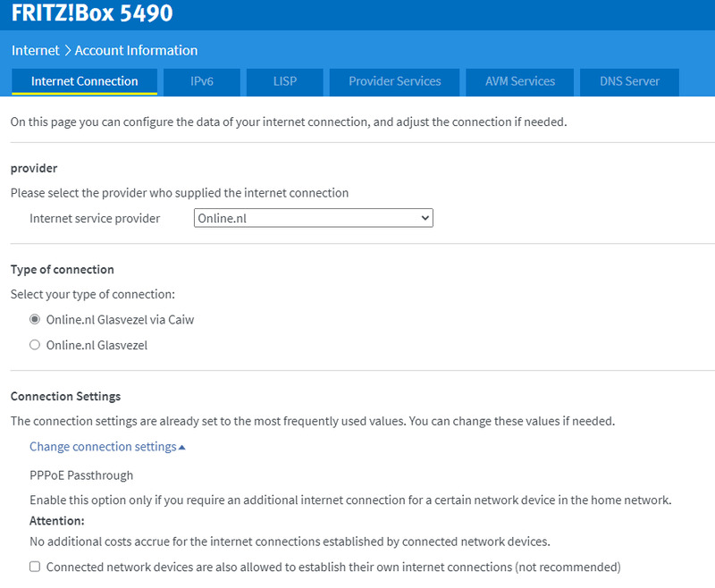Screen dimensions: 715x588
Task: Enable connected devices' own internet connections checkbox
Action: click(35, 567)
